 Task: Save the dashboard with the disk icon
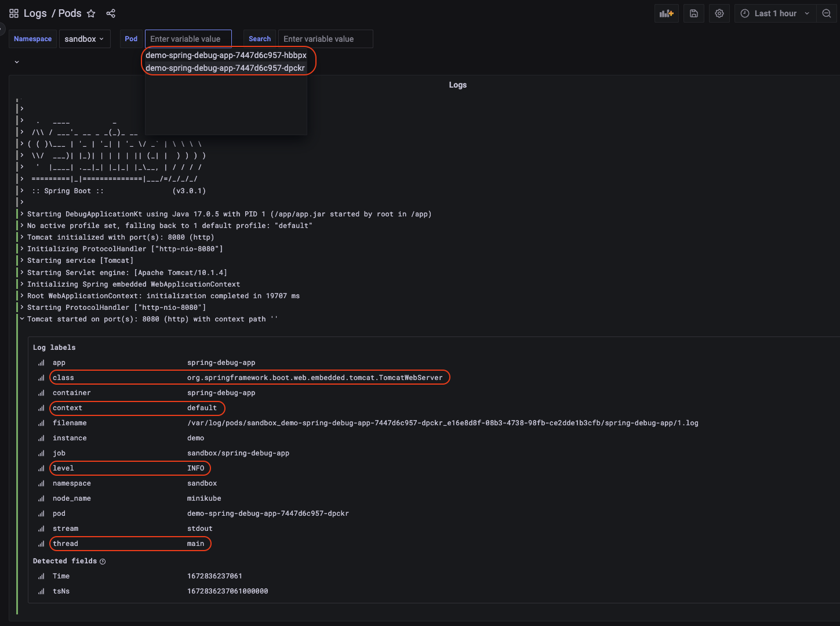[x=694, y=13]
